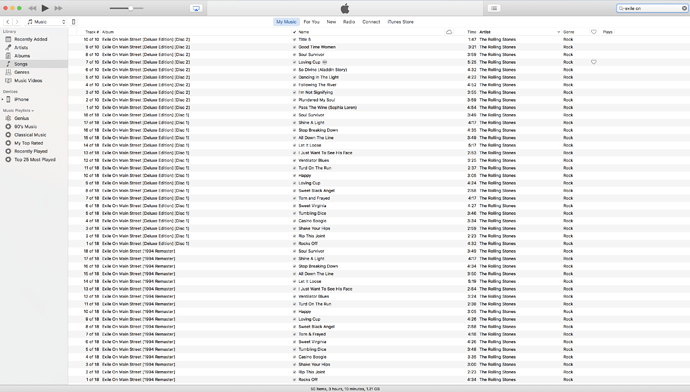Viewport: 690px width, 392px height.
Task: Open the Recently Played playlist
Action: click(30, 151)
